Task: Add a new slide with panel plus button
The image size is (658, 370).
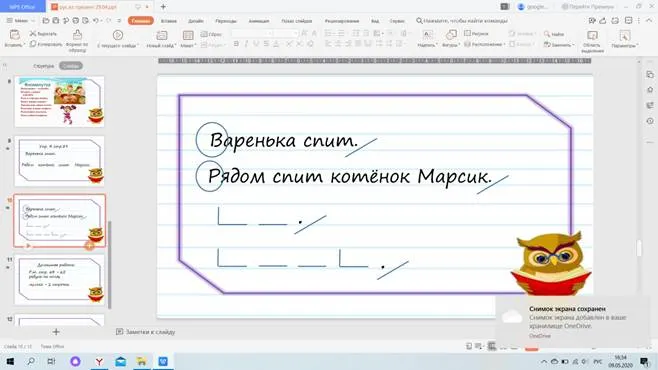Action: (56, 332)
